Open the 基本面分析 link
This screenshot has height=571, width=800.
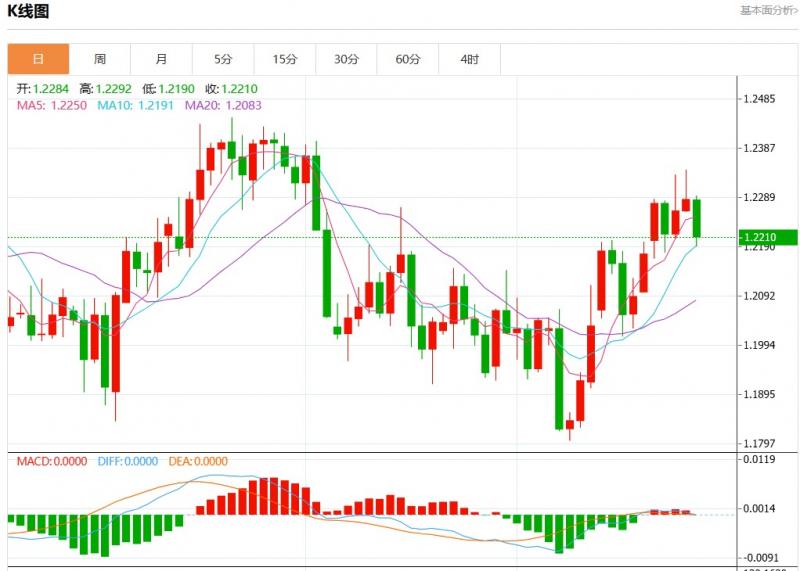pyautogui.click(x=768, y=10)
